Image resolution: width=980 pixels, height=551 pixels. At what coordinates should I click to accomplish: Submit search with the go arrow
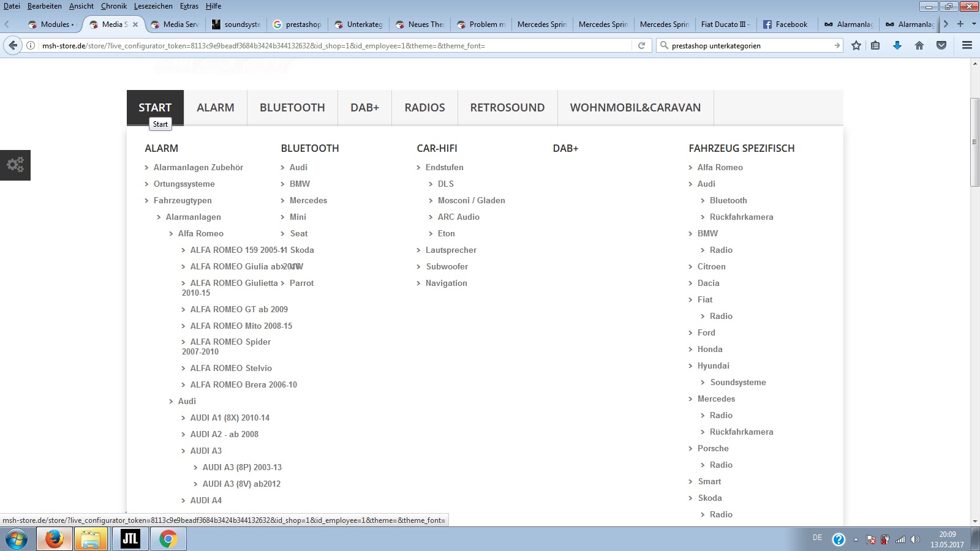pyautogui.click(x=837, y=45)
